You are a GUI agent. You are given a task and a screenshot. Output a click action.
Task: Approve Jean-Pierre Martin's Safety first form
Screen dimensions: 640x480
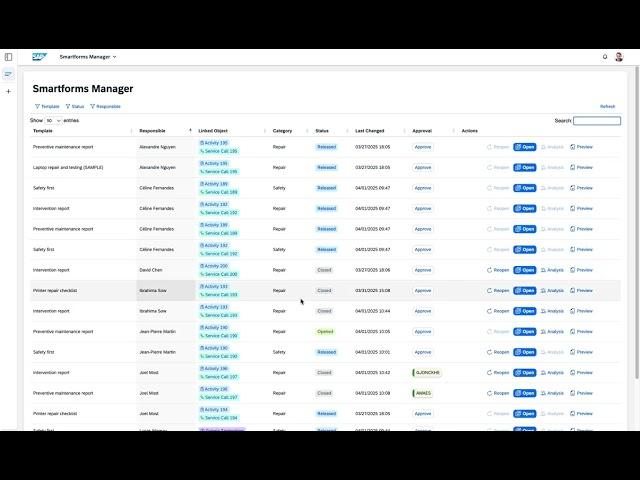tap(423, 352)
